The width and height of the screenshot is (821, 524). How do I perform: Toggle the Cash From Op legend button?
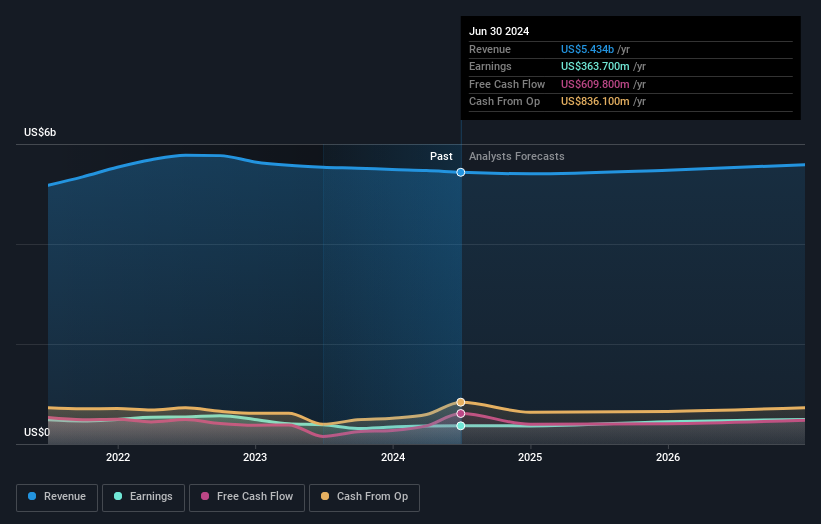[364, 497]
